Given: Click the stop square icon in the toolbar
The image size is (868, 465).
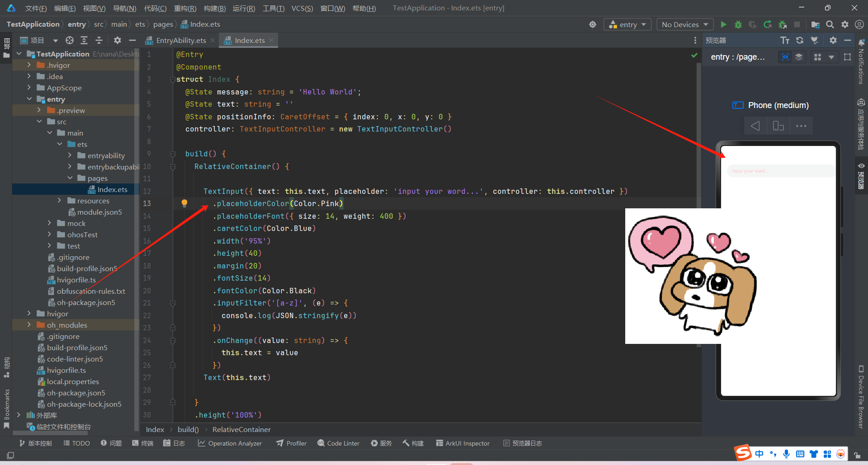Looking at the screenshot, I should pyautogui.click(x=797, y=24).
